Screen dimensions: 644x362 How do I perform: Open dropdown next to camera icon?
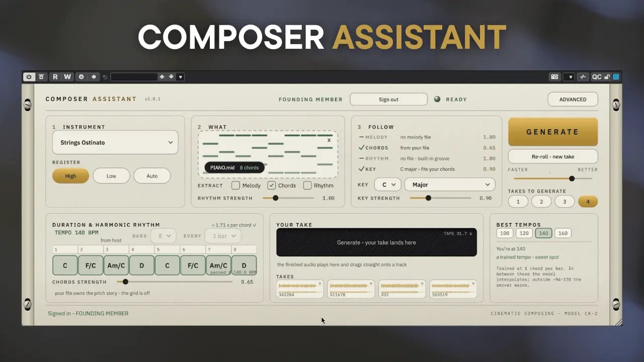point(569,77)
